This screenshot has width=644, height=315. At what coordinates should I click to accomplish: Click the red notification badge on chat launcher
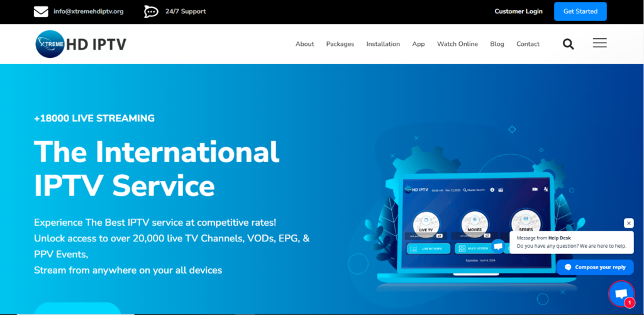[x=629, y=302]
